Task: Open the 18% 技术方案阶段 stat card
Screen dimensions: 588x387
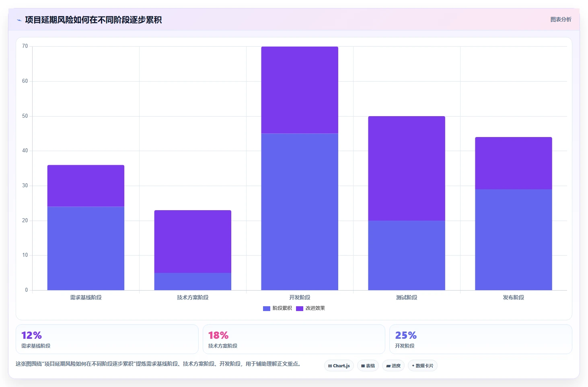Action: pyautogui.click(x=294, y=339)
